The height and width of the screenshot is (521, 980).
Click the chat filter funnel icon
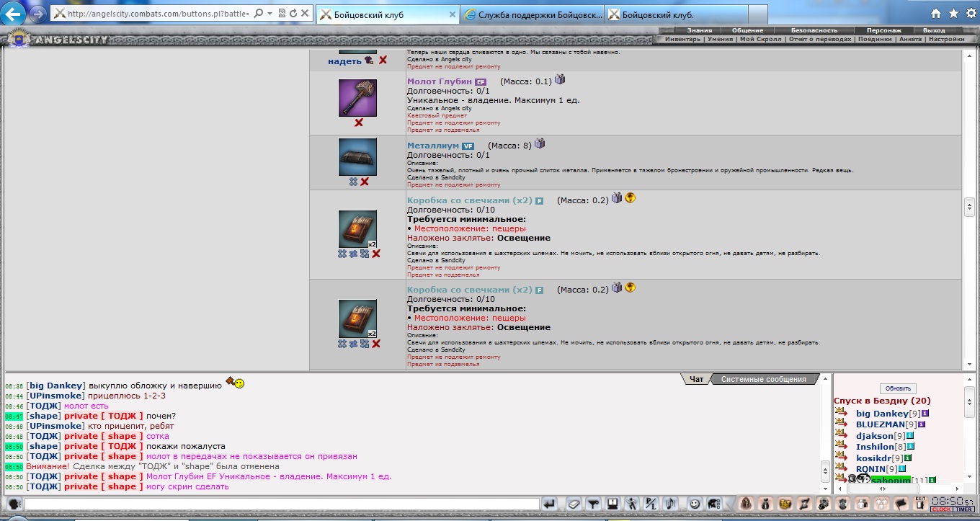[x=594, y=503]
